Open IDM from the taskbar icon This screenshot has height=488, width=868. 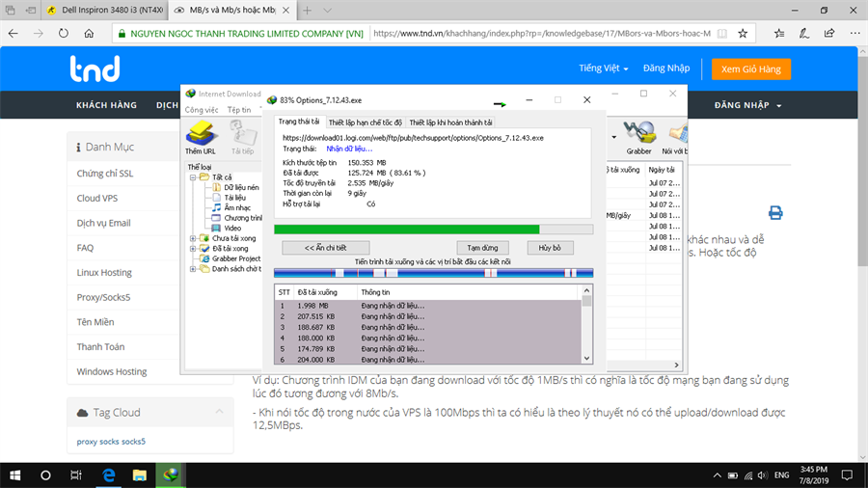click(x=173, y=474)
